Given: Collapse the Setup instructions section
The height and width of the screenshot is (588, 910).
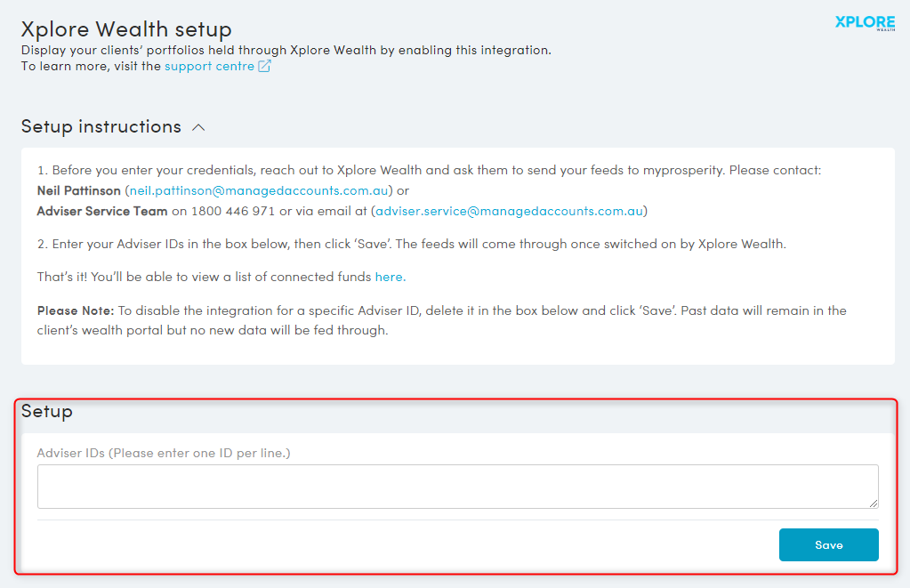Looking at the screenshot, I should pyautogui.click(x=198, y=128).
